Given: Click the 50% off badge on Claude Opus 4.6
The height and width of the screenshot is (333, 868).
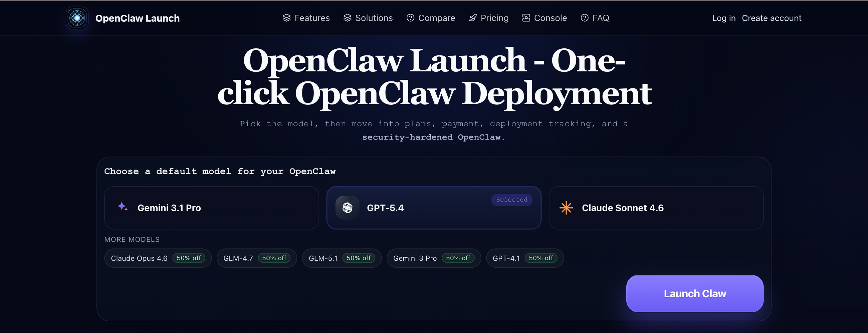Looking at the screenshot, I should 189,258.
